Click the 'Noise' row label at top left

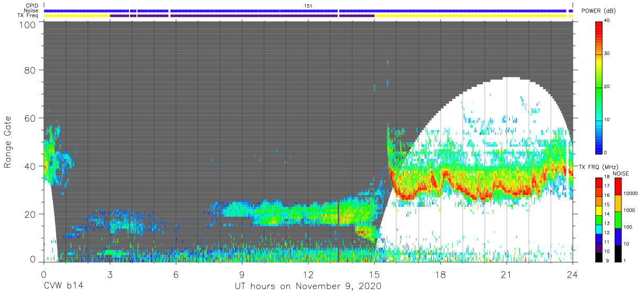(x=31, y=10)
